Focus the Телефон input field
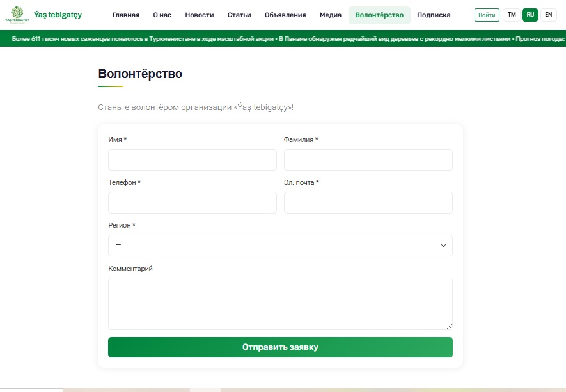Viewport: 566px width, 392px height. click(193, 203)
